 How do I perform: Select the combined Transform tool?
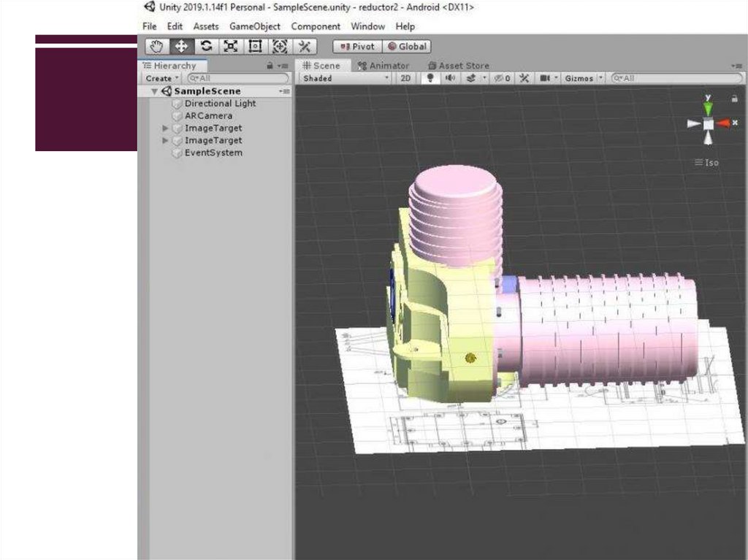click(x=280, y=46)
